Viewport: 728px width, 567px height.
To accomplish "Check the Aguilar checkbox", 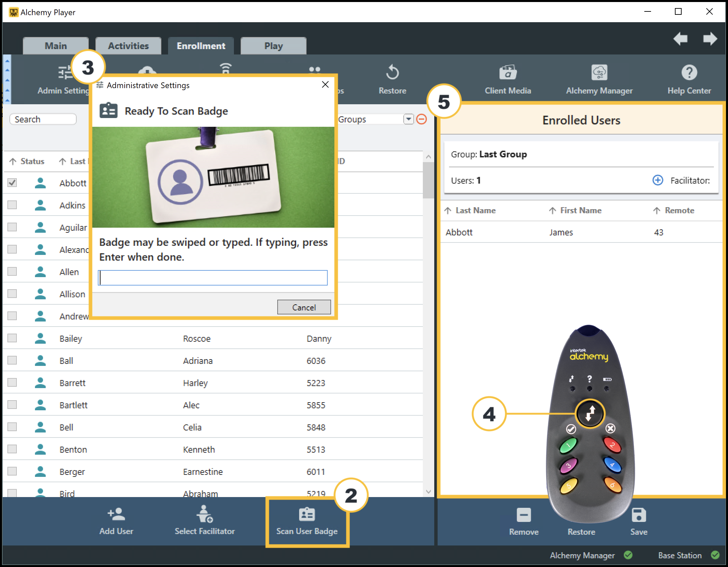I will [12, 227].
